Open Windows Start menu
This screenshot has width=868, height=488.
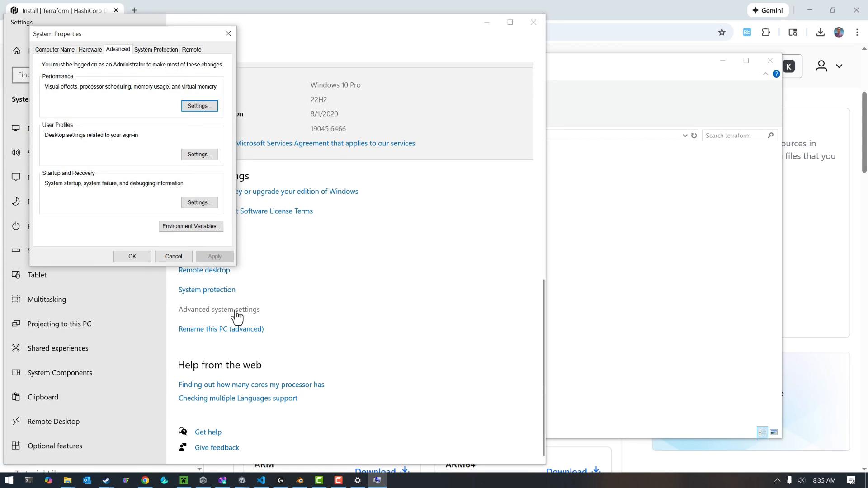[9, 480]
